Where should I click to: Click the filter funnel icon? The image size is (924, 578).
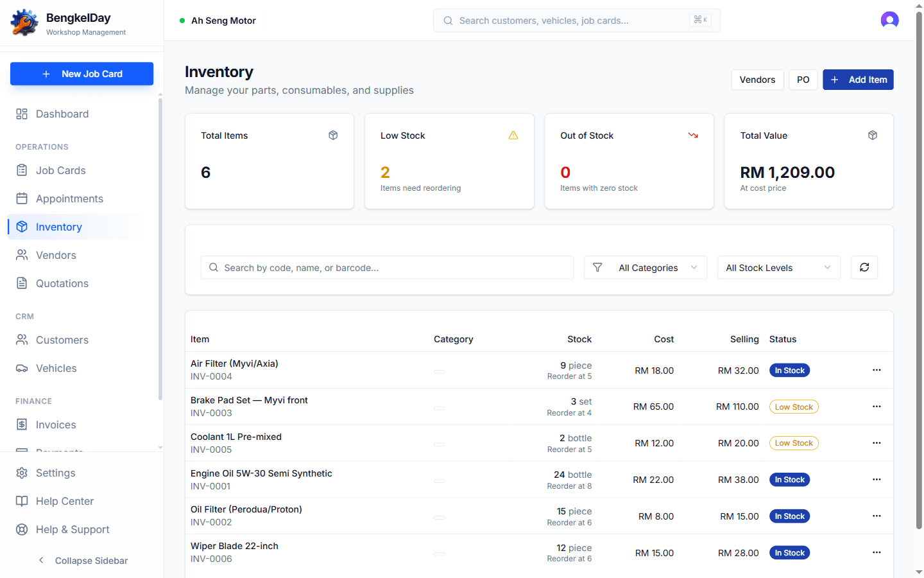click(x=597, y=267)
